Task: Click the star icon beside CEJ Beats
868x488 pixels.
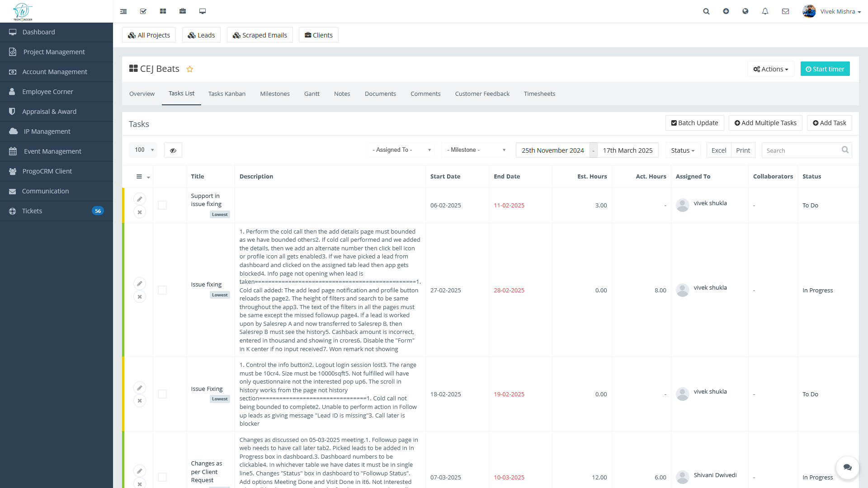Action: coord(190,69)
